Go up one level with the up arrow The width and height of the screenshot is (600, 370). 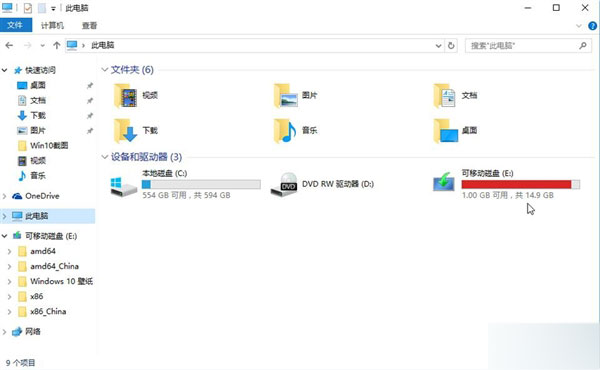click(57, 46)
